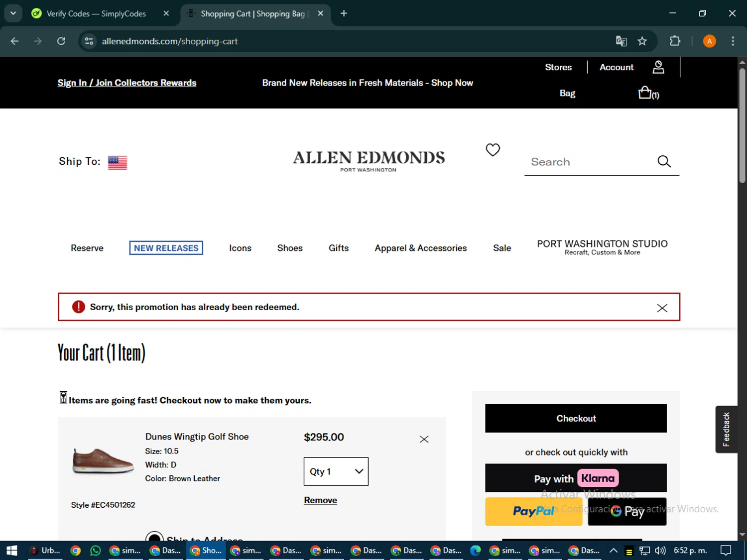Open Microsoft Edge from the taskbar
This screenshot has width=747, height=560.
point(476,551)
